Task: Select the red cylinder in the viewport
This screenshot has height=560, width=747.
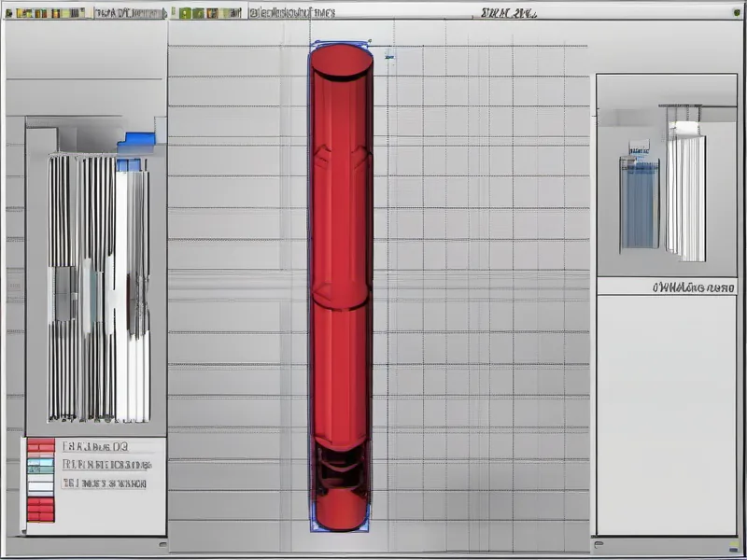Action: [x=341, y=280]
